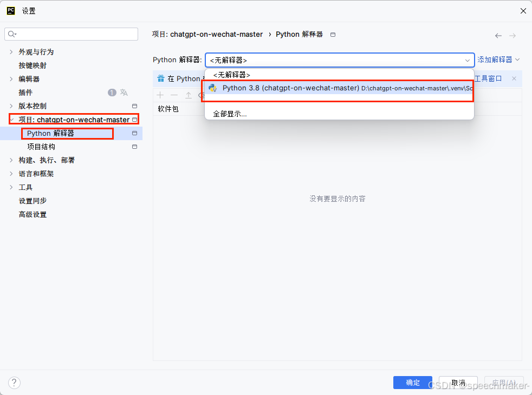Click project-level marker icon next to 版本控制
The height and width of the screenshot is (395, 532).
pyautogui.click(x=135, y=106)
